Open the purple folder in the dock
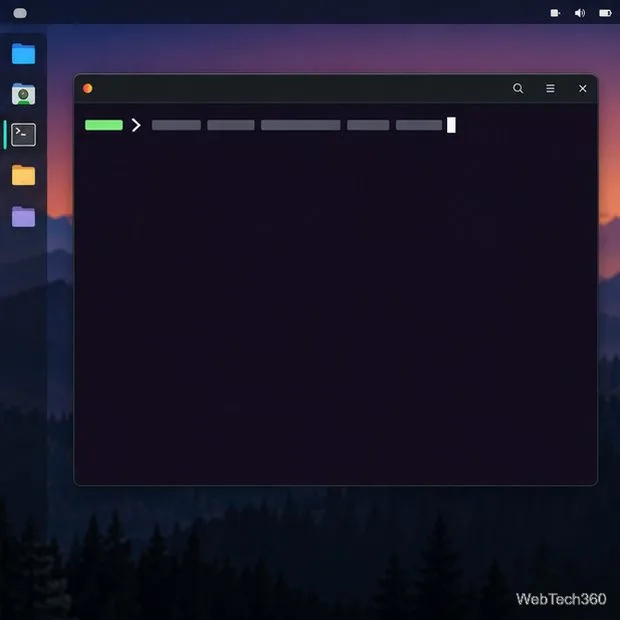The height and width of the screenshot is (620, 620). [x=23, y=216]
